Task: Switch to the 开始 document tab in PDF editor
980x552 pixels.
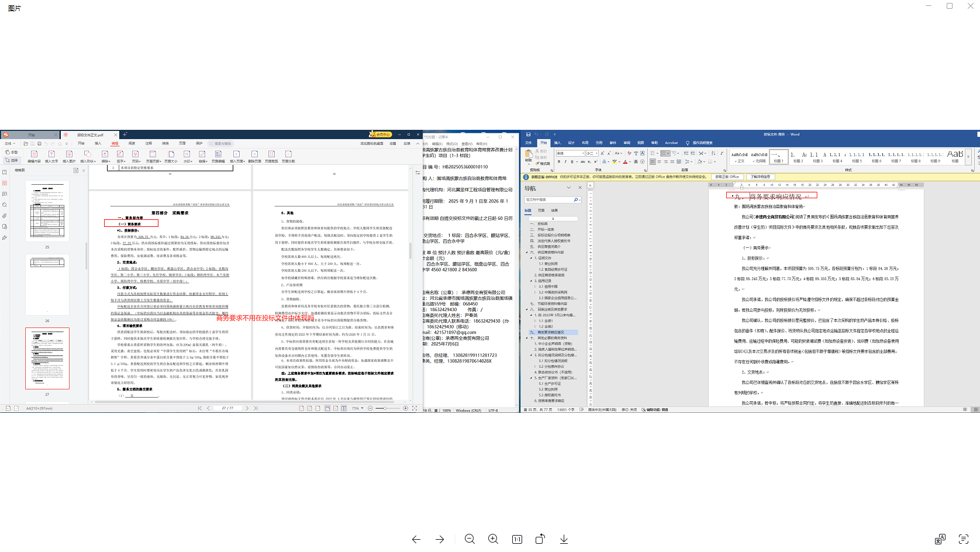Action: pyautogui.click(x=31, y=135)
